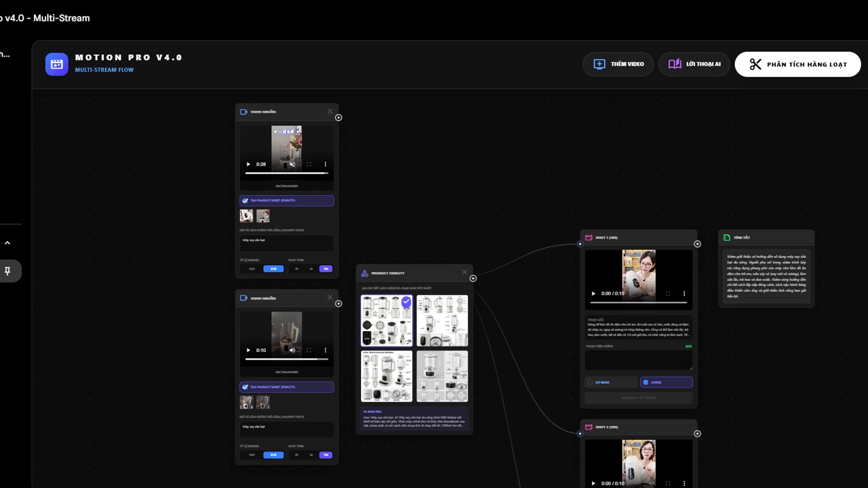Select 16:9 ratio on the 0:10 node
This screenshot has height=488, width=868.
pyautogui.click(x=252, y=455)
